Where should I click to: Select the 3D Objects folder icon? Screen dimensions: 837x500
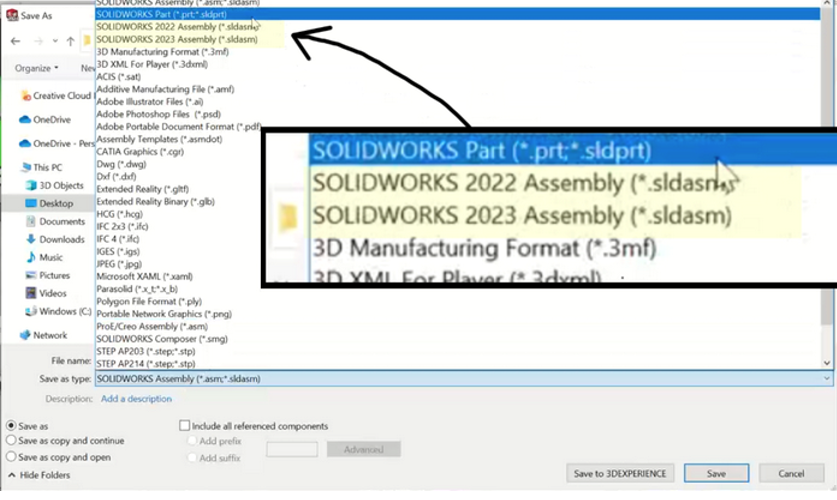pos(32,185)
